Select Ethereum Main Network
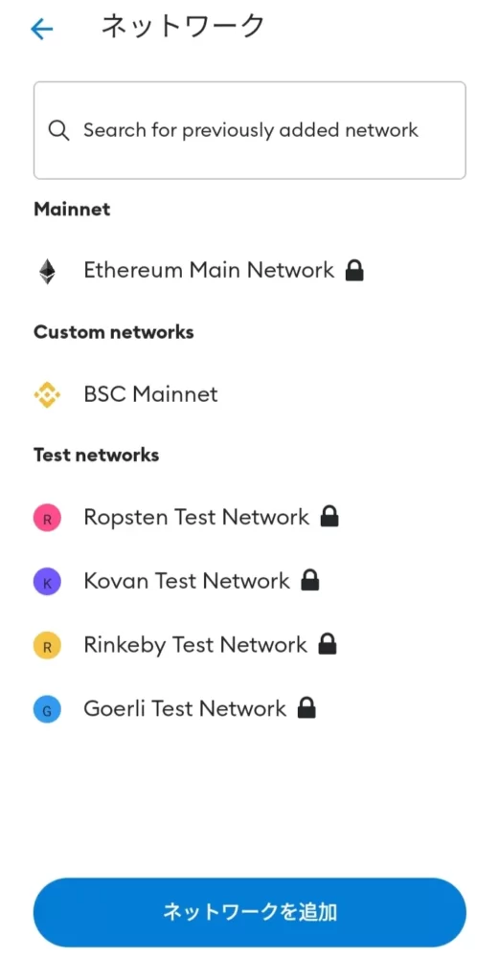 click(209, 270)
